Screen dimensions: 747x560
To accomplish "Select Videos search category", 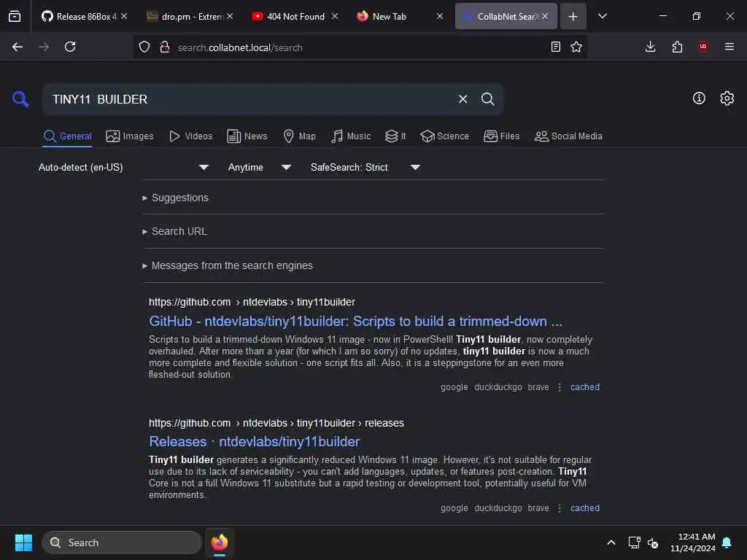I will point(190,136).
